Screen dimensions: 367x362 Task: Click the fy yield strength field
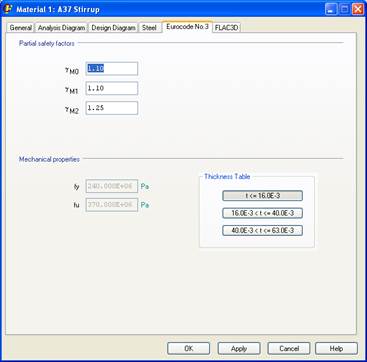click(x=111, y=186)
